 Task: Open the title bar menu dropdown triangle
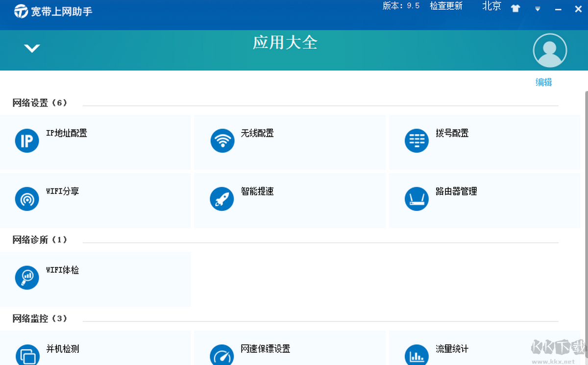click(x=538, y=9)
